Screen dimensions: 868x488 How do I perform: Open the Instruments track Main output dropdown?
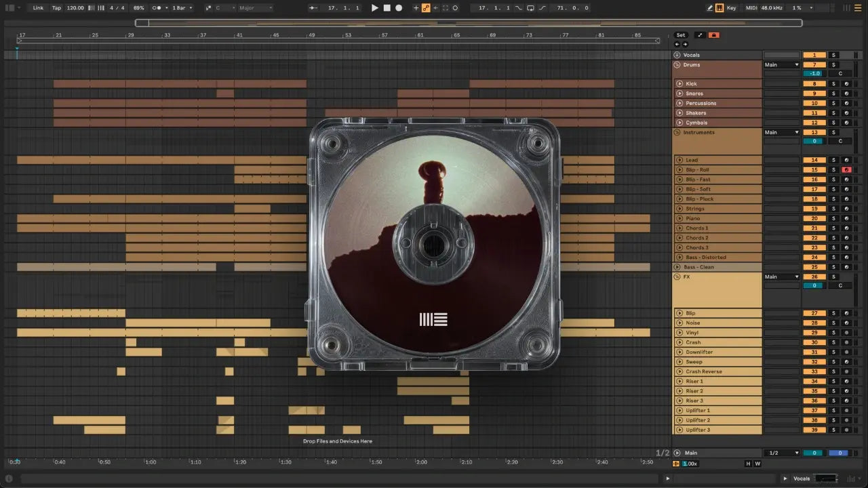(x=782, y=133)
